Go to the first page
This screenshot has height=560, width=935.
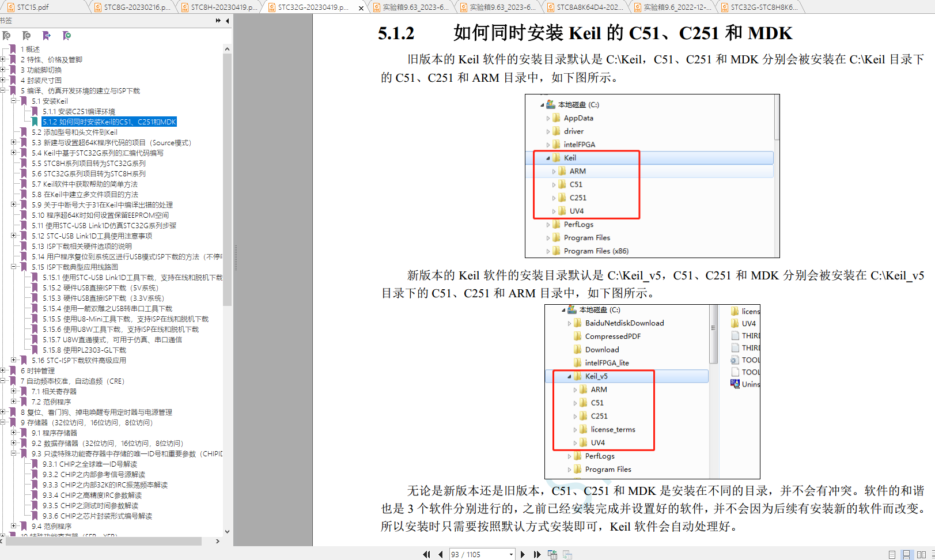click(426, 554)
